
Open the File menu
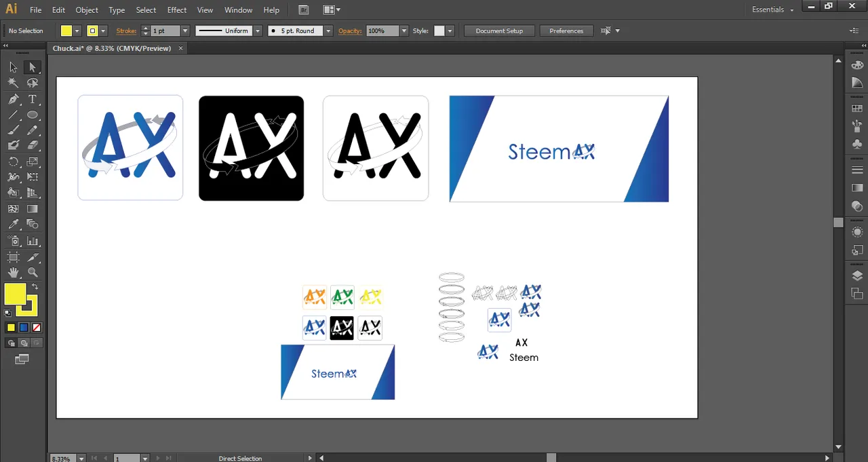pyautogui.click(x=36, y=10)
